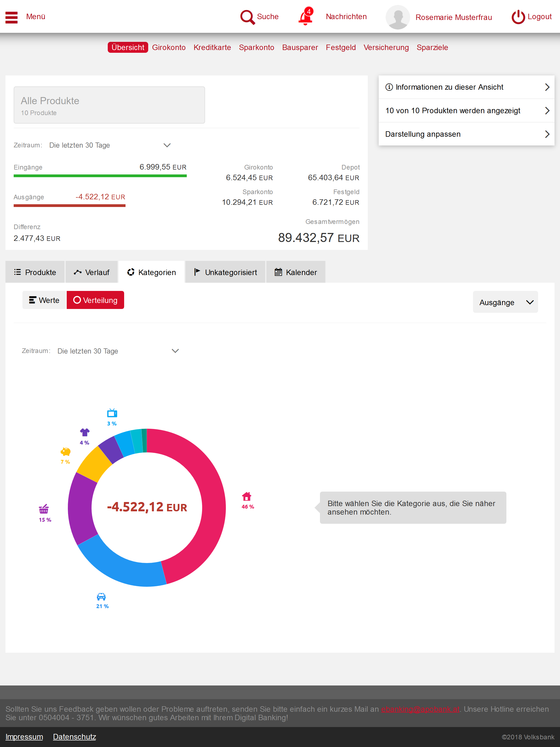Go to Sparziele section
560x747 pixels.
click(x=432, y=47)
